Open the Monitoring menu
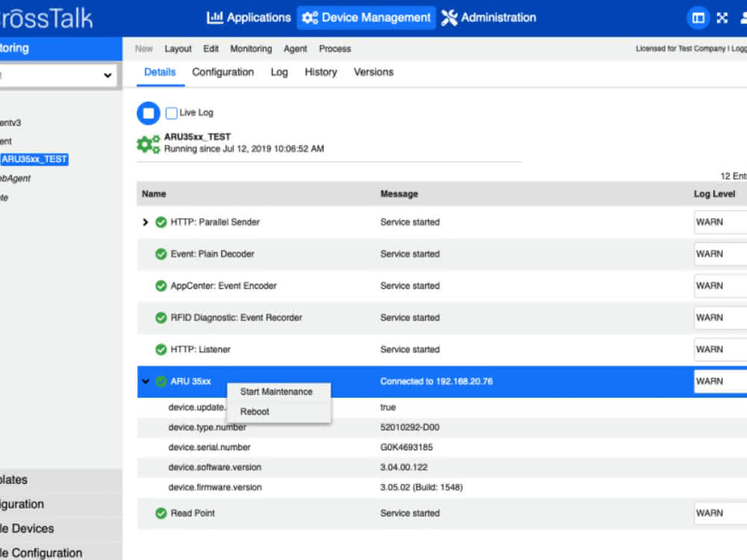This screenshot has height=560, width=747. point(251,49)
